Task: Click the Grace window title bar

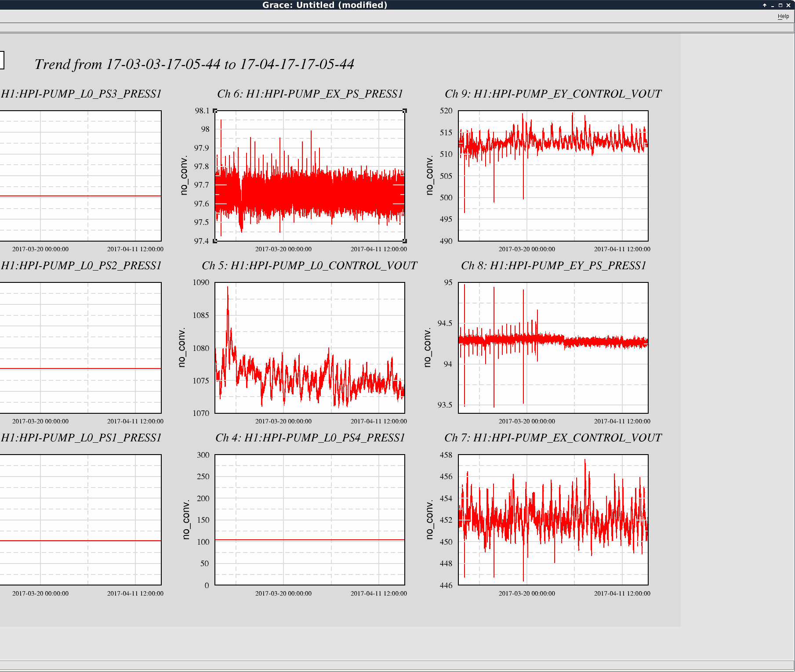Action: click(x=325, y=5)
